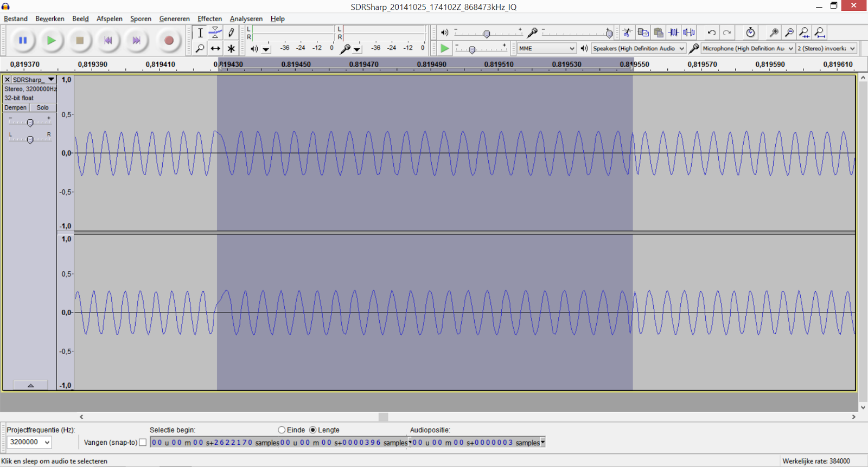Viewport: 868px width, 467px height.
Task: Fit entire project in window
Action: pyautogui.click(x=820, y=33)
